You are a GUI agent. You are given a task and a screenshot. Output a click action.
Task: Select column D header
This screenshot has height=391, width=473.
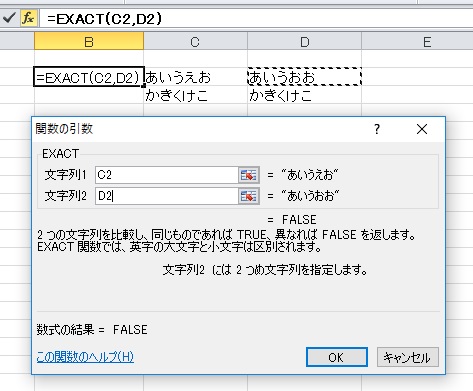tap(304, 42)
